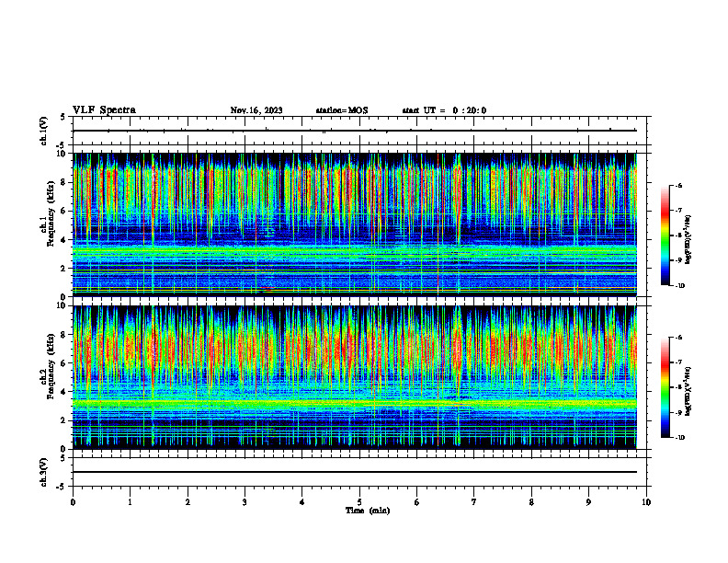Click the ch.2 spectrogram plot area
The height and width of the screenshot is (563, 728).
tap(355, 377)
